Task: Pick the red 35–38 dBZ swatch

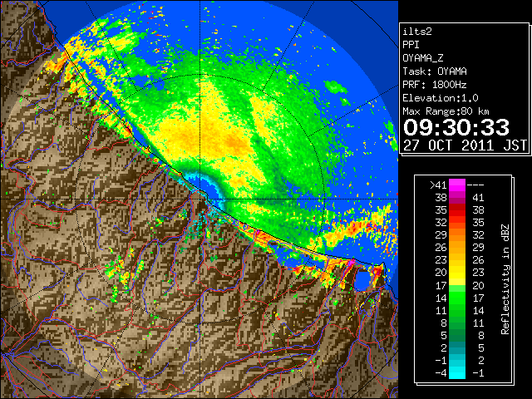Action: coord(457,210)
